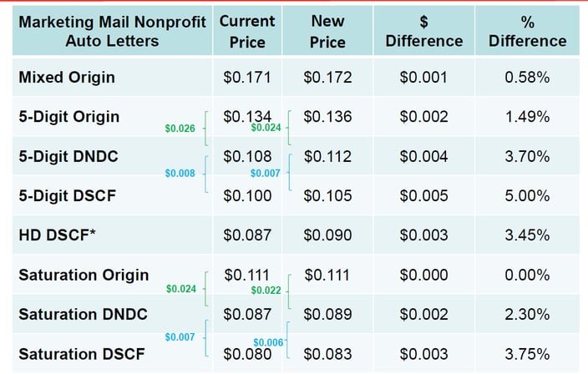Click the Saturation Origin row label
This screenshot has height=374, width=588.
(84, 275)
